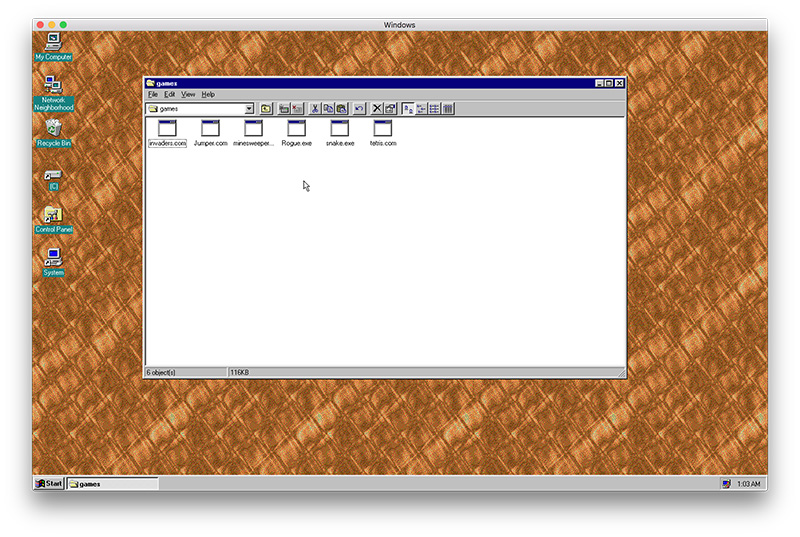
Task: Open the View menu
Action: pyautogui.click(x=188, y=94)
